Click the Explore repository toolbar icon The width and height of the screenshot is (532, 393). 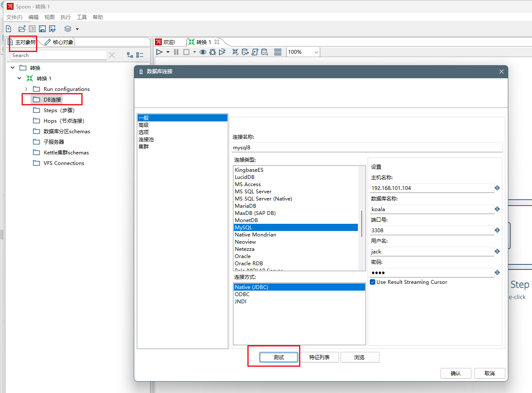32,29
